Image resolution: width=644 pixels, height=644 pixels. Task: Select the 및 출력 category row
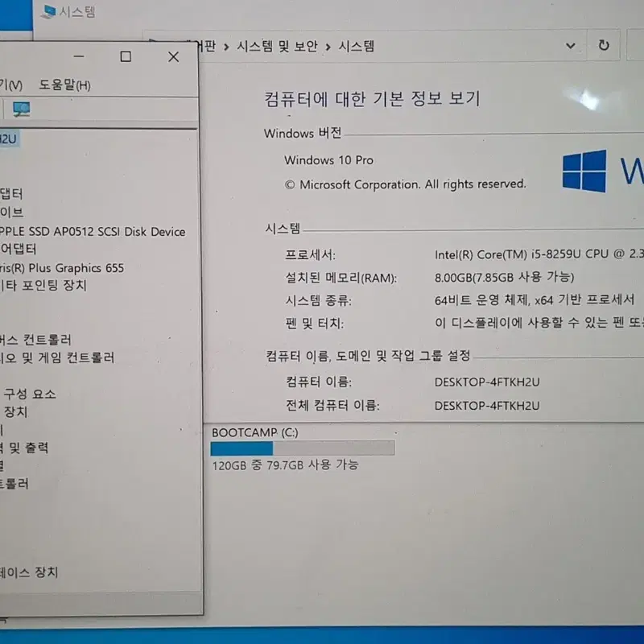coord(24,448)
